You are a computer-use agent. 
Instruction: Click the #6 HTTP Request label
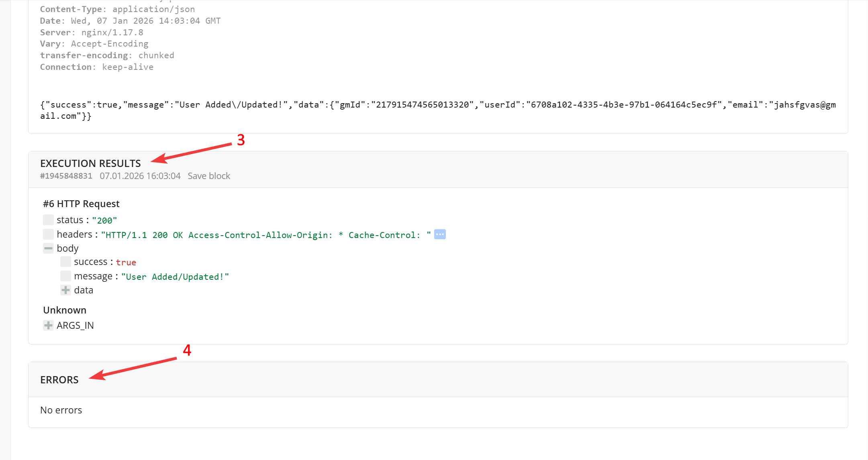(x=81, y=204)
